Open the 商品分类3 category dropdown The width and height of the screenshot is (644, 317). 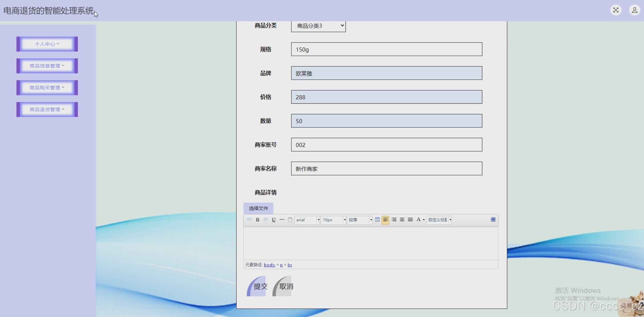pos(318,26)
